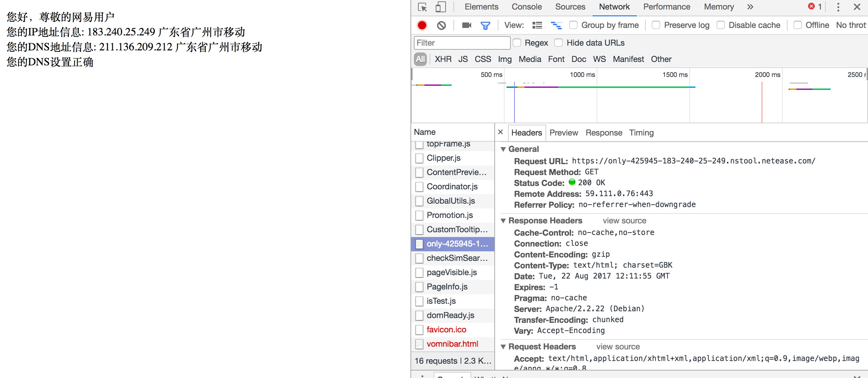
Task: Open the Response tab of request
Action: pyautogui.click(x=604, y=133)
